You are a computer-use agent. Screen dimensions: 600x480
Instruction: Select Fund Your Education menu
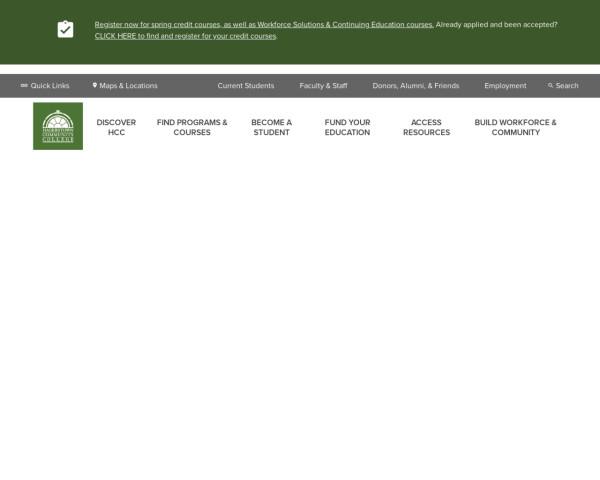[347, 127]
